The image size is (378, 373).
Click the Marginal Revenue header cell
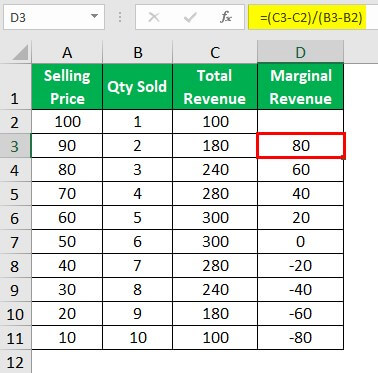pos(300,87)
